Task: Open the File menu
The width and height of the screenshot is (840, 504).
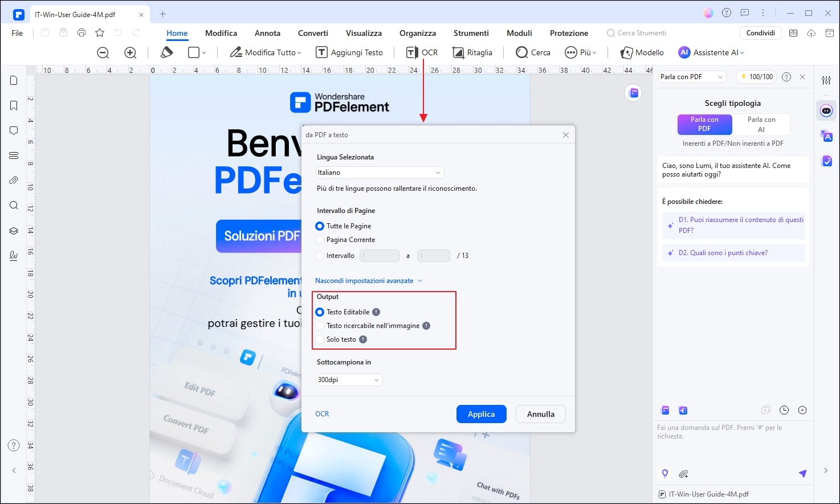Action: click(17, 33)
